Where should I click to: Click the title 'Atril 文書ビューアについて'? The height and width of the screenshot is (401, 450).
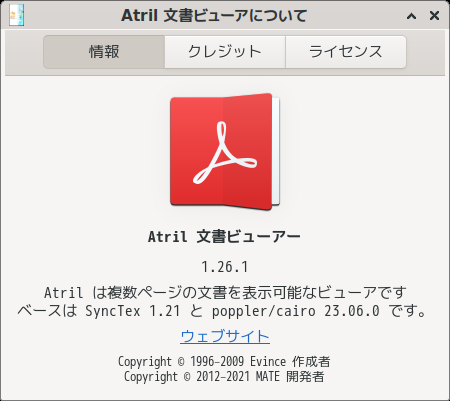214,15
